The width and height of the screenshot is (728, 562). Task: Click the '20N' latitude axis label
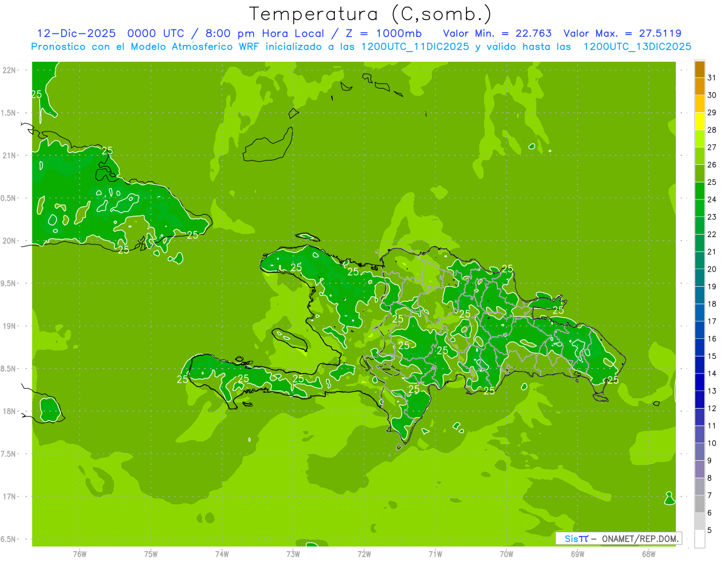pos(10,241)
